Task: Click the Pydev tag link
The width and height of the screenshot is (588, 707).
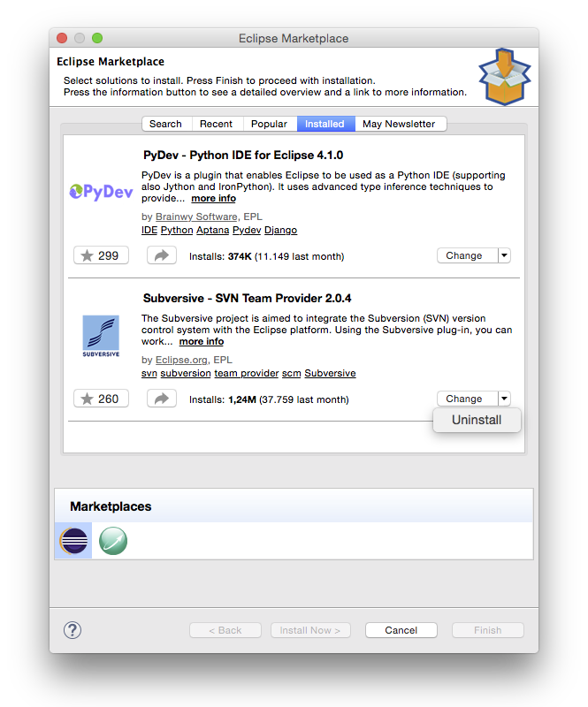Action: [x=247, y=230]
